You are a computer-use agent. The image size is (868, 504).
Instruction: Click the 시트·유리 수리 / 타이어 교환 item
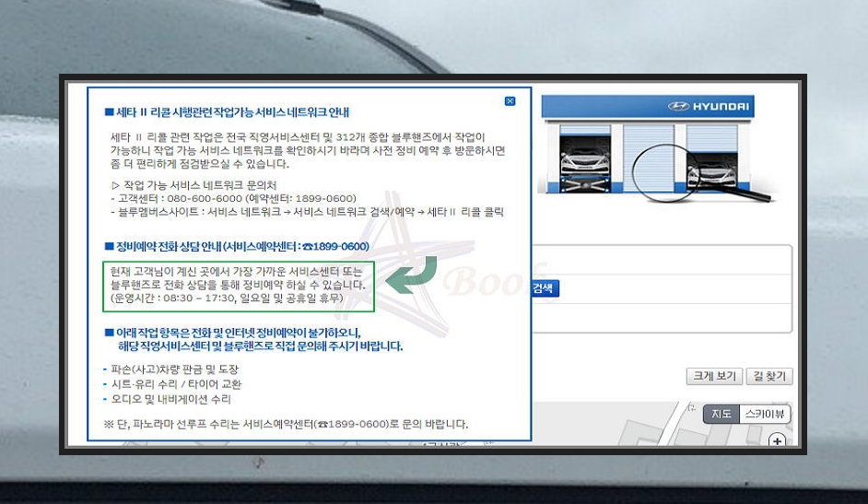coord(172,384)
